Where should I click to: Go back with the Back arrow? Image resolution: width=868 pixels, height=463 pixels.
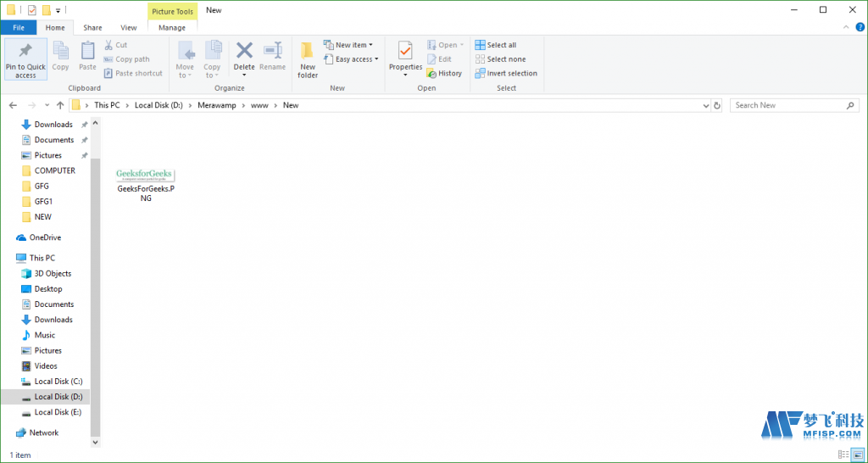(14, 105)
